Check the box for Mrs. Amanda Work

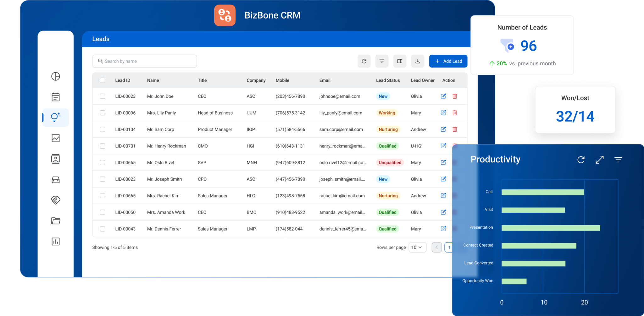(103, 212)
